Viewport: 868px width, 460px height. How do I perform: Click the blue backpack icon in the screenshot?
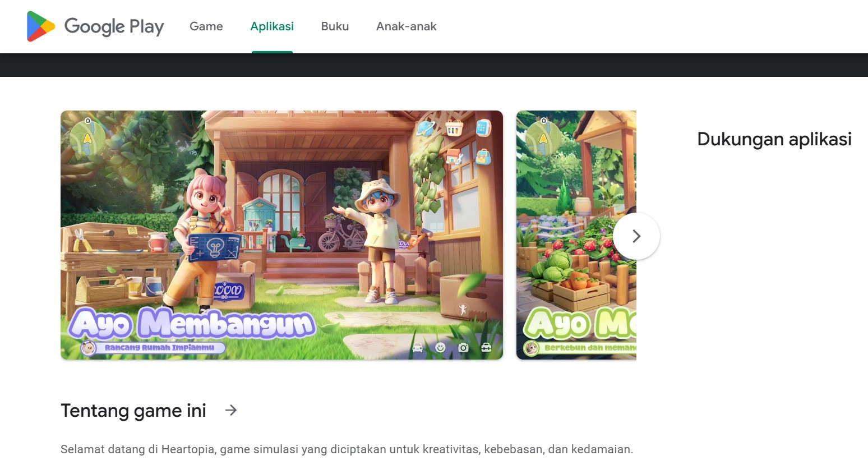tap(483, 156)
